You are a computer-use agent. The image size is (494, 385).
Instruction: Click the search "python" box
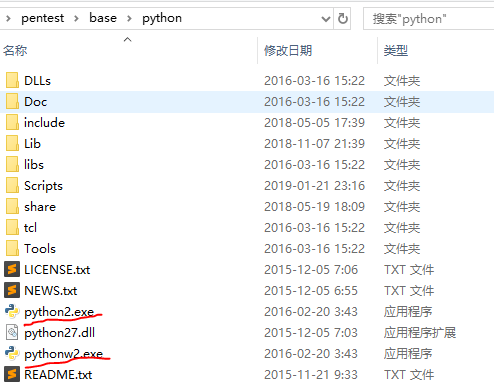coord(428,19)
